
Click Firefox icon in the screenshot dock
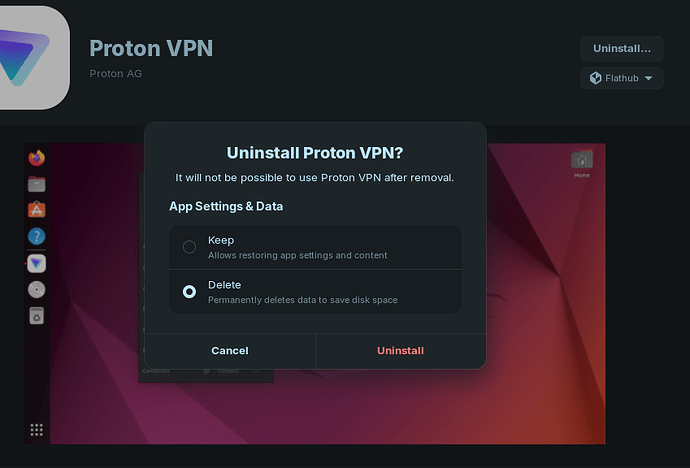coord(37,158)
